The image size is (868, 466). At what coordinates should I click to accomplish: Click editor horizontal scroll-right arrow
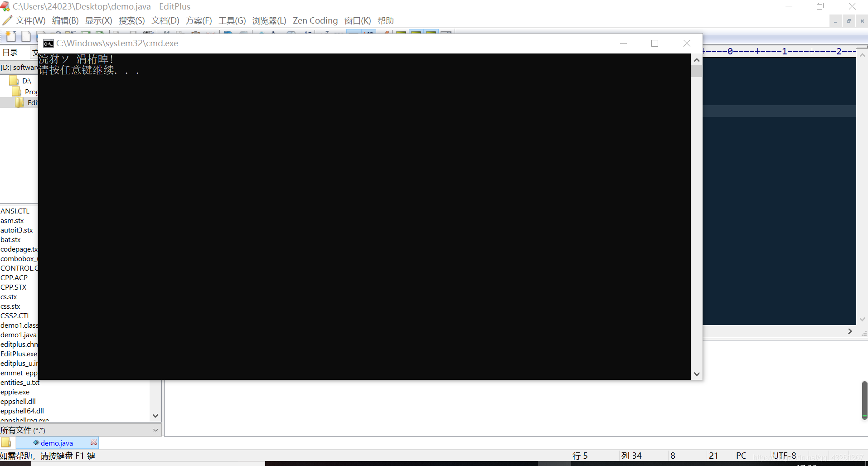850,331
